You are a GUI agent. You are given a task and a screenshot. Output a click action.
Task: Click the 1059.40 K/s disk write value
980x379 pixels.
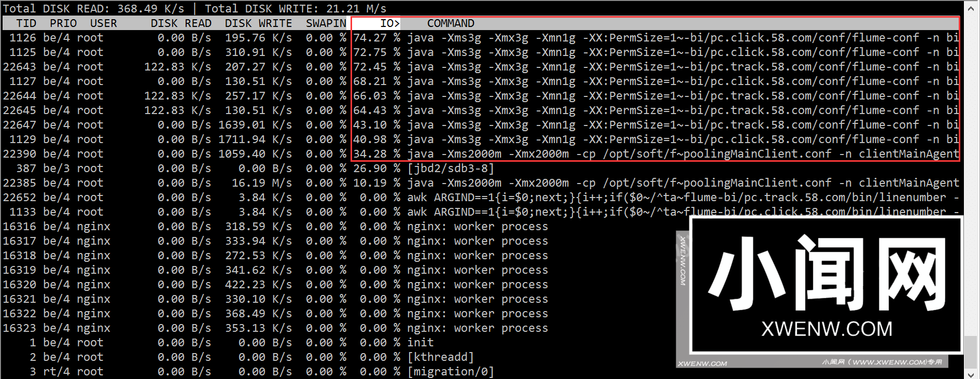click(x=255, y=154)
